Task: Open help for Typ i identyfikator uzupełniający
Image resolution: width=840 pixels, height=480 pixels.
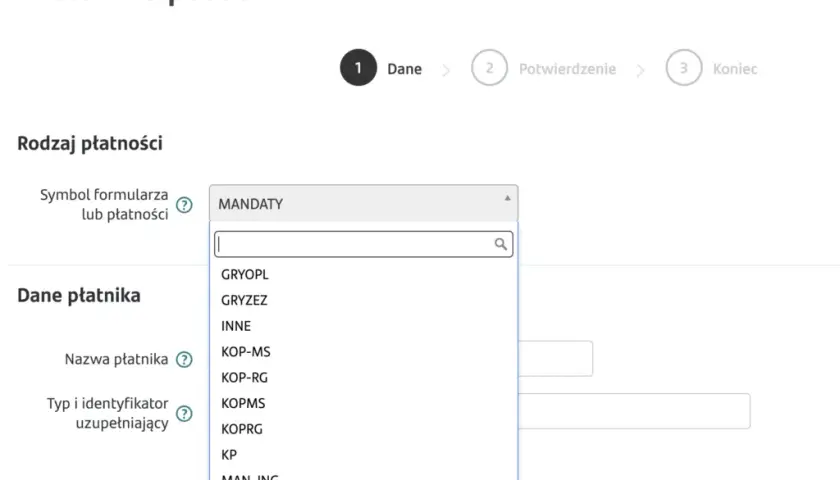Action: pyautogui.click(x=184, y=414)
